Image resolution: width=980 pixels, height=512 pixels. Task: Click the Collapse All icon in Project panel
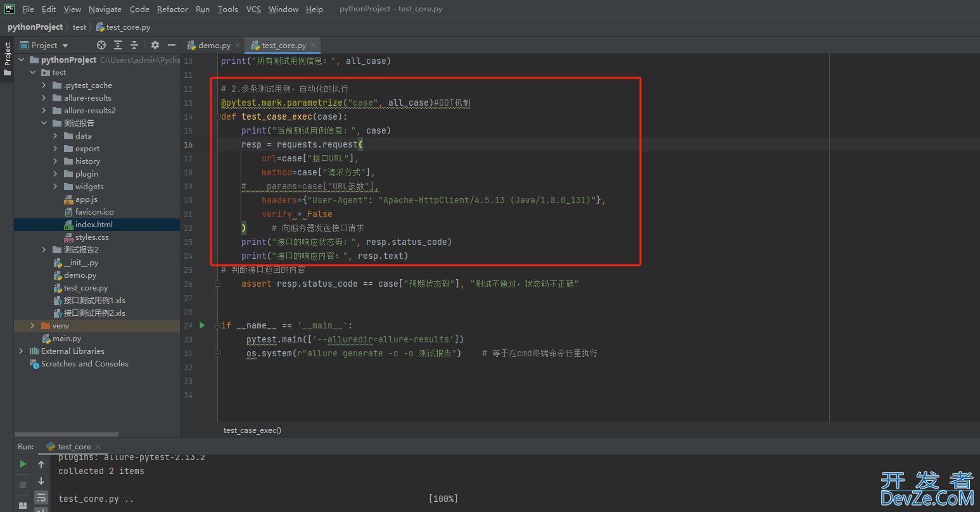(x=134, y=45)
